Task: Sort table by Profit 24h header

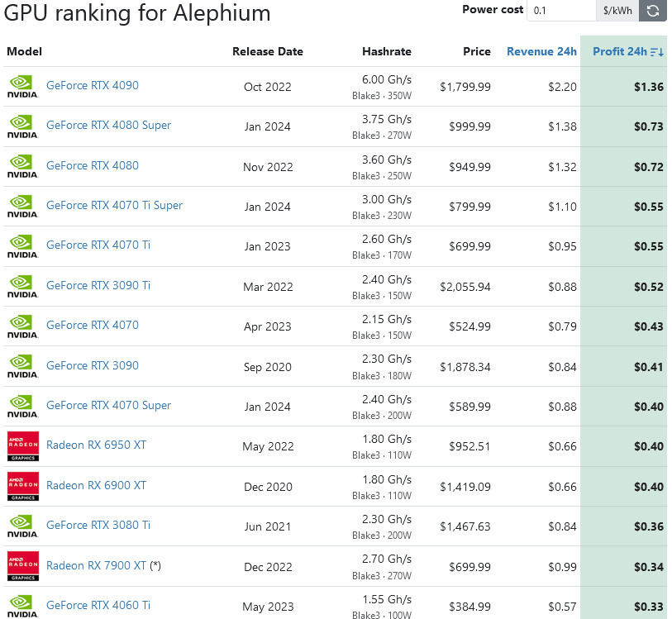Action: point(620,51)
